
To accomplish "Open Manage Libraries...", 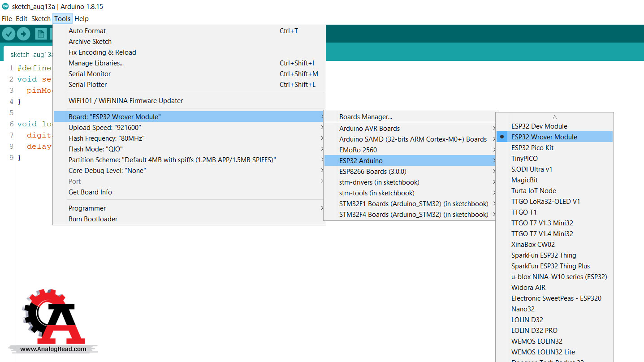I will pyautogui.click(x=189, y=63).
